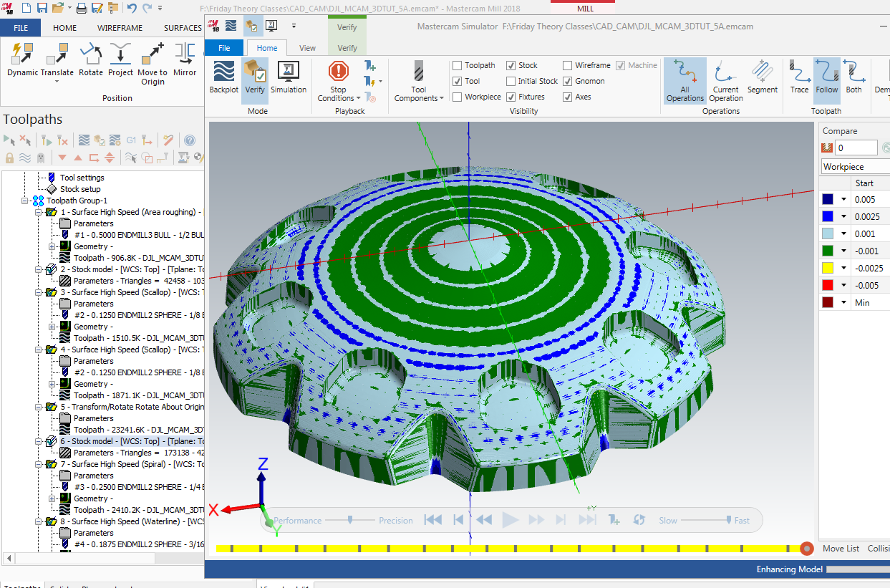Enable the Wireframe checkbox
890x588 pixels.
568,65
